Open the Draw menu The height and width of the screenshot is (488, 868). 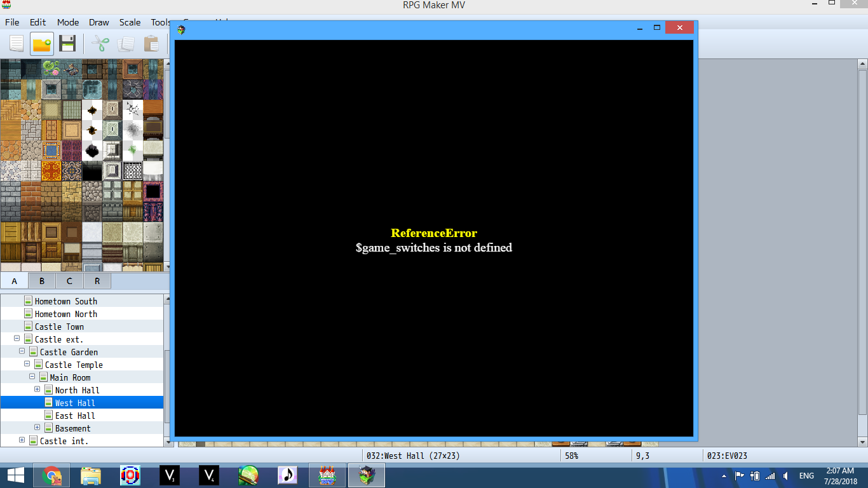point(98,22)
